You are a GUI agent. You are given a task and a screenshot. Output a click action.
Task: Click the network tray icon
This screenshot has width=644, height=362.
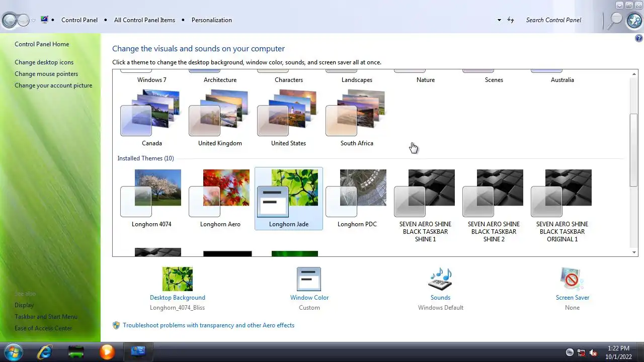point(581,352)
